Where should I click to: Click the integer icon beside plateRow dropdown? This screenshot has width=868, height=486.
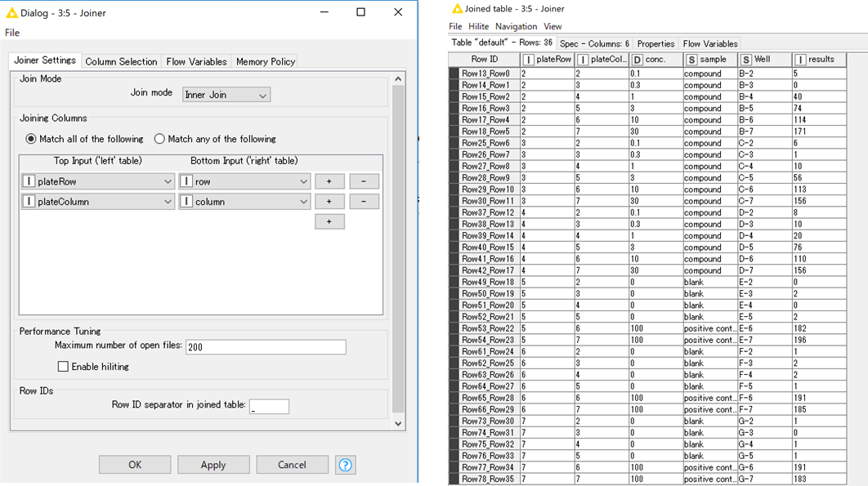29,181
